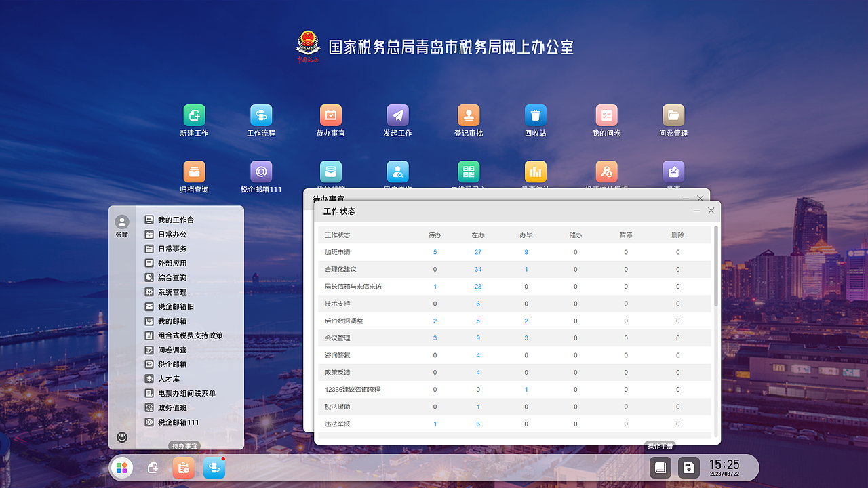Open the 登记审批 app icon
This screenshot has width=868, height=488.
click(x=467, y=115)
